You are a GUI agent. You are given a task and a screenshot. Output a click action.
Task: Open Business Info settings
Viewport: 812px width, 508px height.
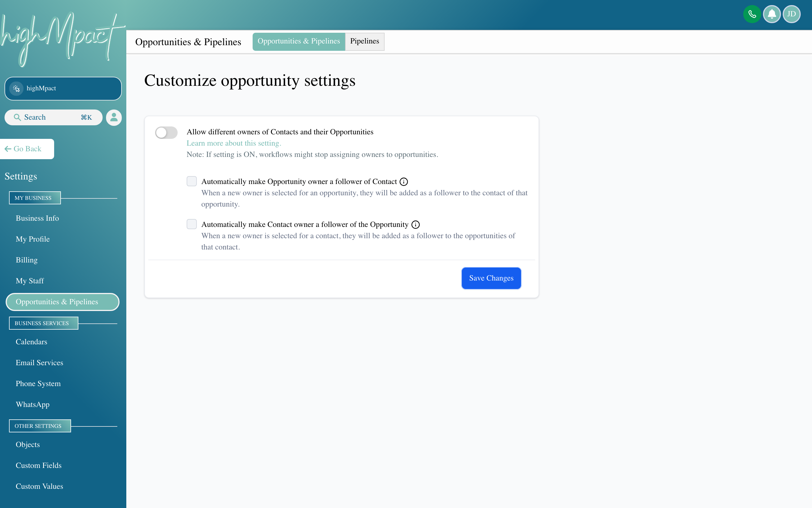click(37, 218)
